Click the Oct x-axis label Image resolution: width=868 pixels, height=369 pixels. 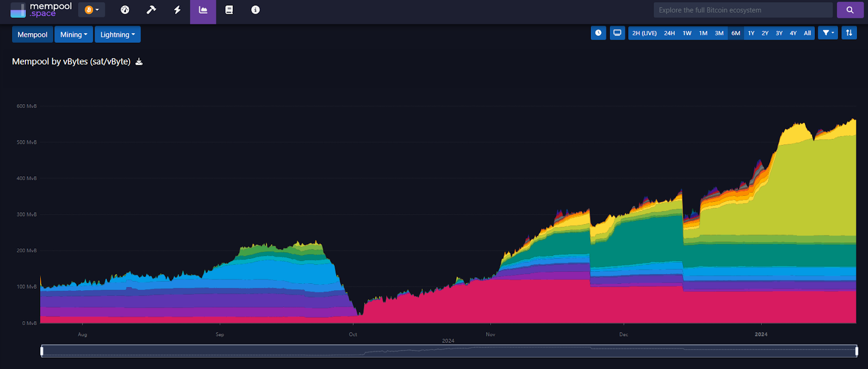(x=353, y=334)
